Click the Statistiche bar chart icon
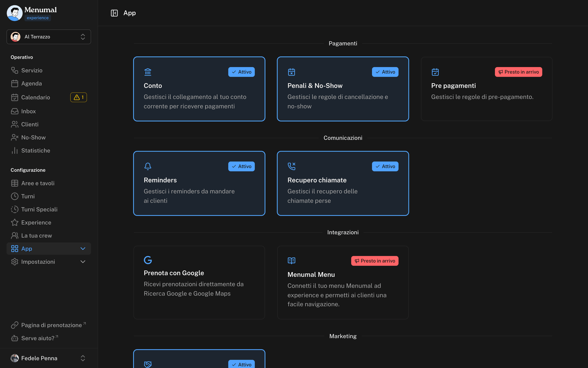The height and width of the screenshot is (368, 588). [x=15, y=151]
